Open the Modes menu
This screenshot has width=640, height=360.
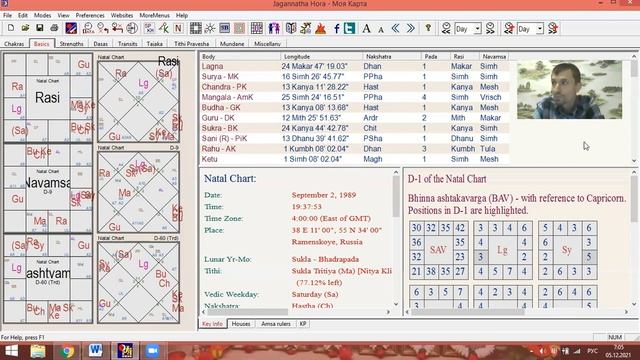coord(42,15)
